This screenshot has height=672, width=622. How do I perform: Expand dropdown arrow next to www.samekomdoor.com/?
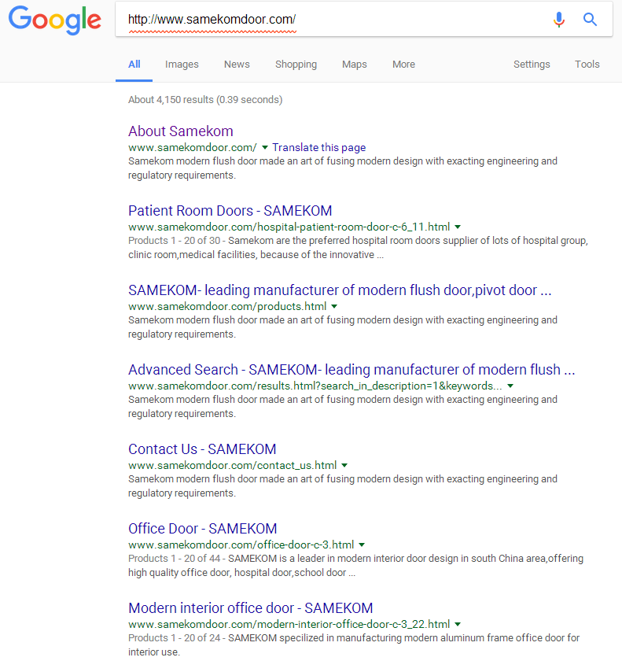coord(265,147)
